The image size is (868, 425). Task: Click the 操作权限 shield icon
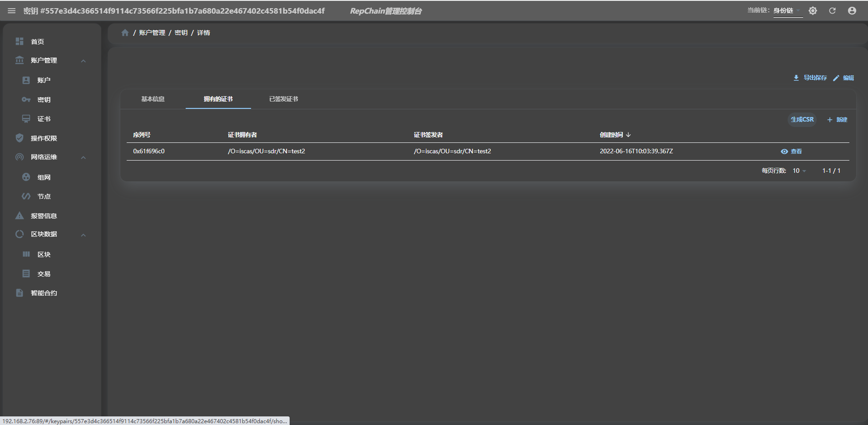coord(20,138)
